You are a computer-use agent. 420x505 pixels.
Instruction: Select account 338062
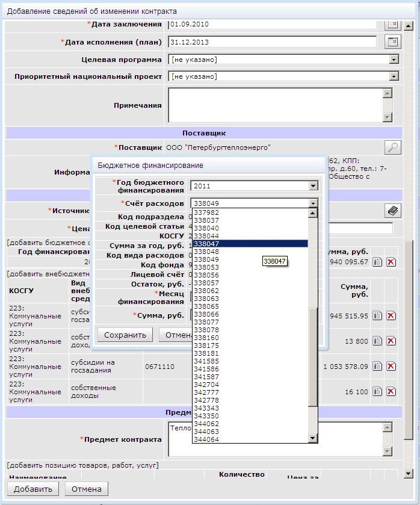tap(250, 291)
